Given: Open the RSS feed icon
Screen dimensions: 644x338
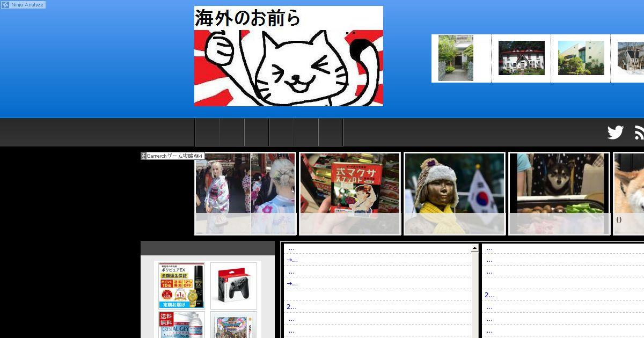Looking at the screenshot, I should 639,133.
